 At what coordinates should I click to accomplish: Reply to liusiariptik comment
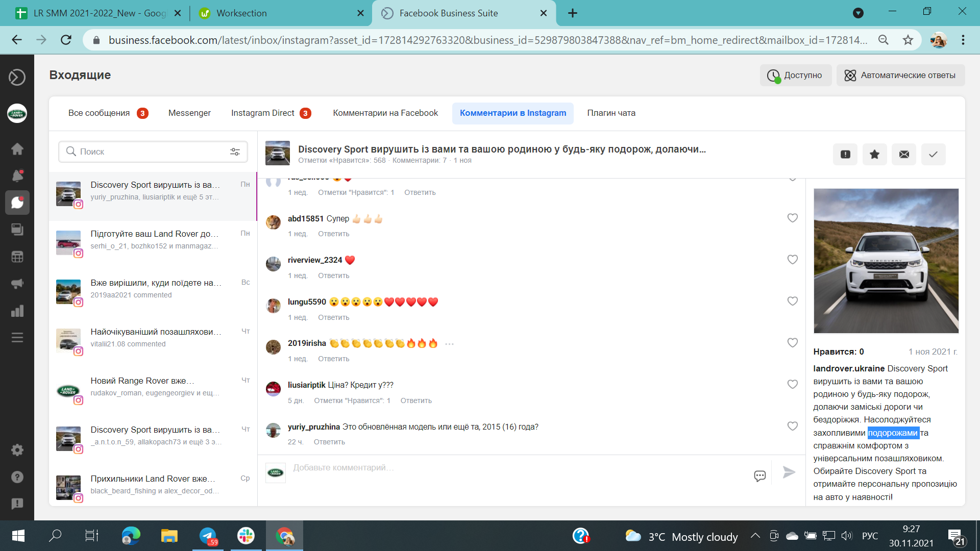(416, 400)
